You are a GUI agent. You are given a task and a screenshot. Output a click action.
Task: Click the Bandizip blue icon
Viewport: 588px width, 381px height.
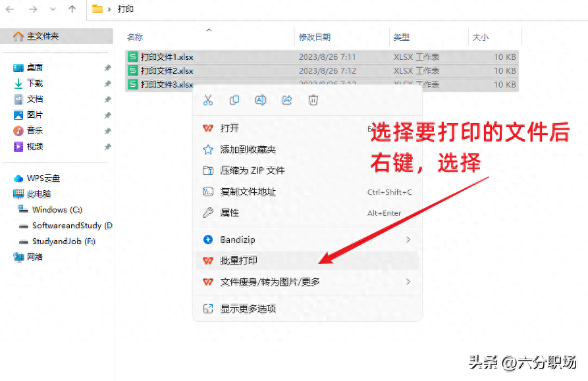click(208, 240)
